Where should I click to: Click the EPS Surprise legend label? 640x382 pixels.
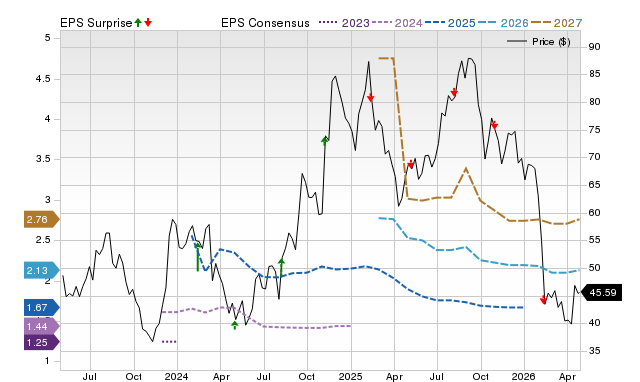96,23
